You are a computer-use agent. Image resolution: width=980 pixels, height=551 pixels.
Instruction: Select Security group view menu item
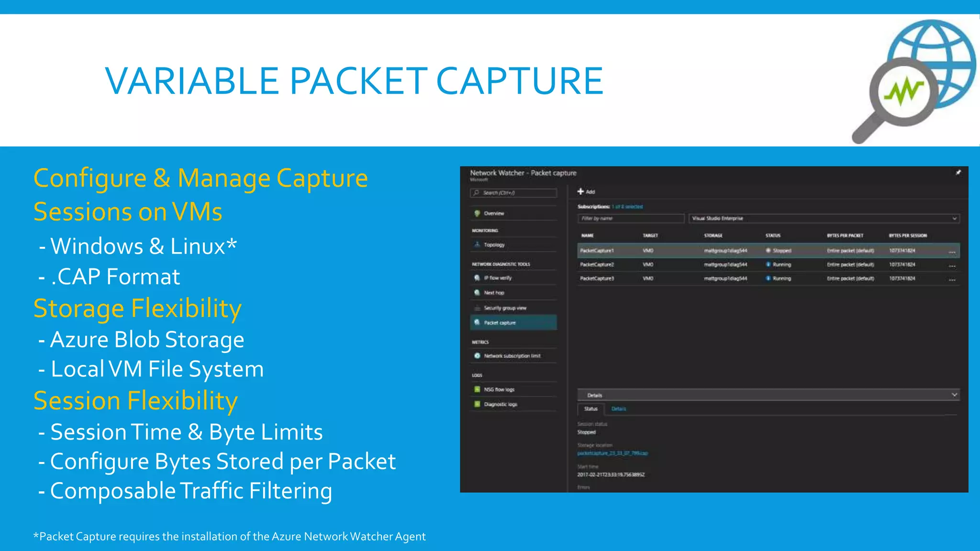(505, 308)
